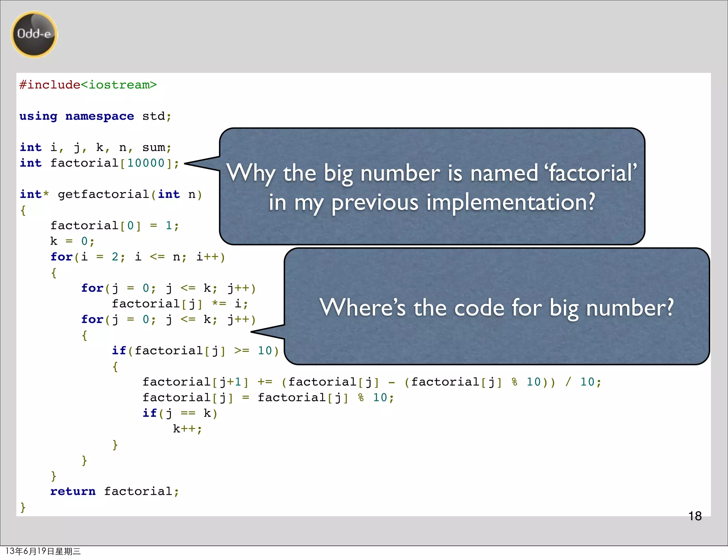728x560 pixels.
Task: Click the slide page number 18
Action: point(695,516)
